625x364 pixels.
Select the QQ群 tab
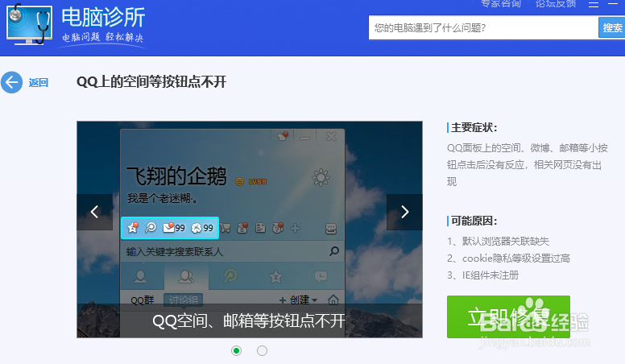pyautogui.click(x=142, y=300)
